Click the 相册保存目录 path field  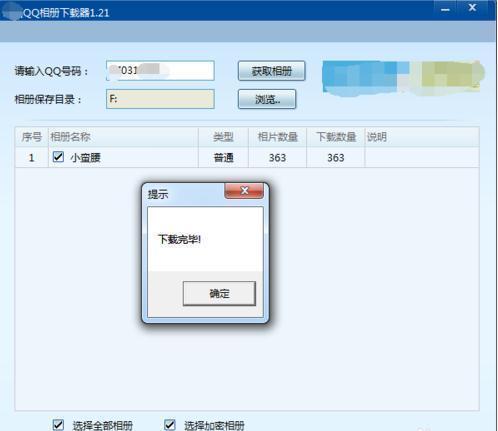coord(160,99)
